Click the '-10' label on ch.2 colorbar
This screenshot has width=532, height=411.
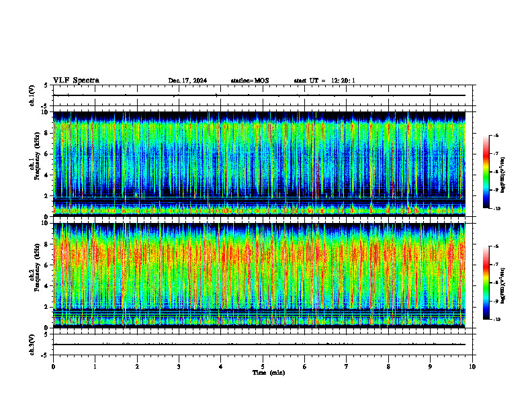(497, 320)
